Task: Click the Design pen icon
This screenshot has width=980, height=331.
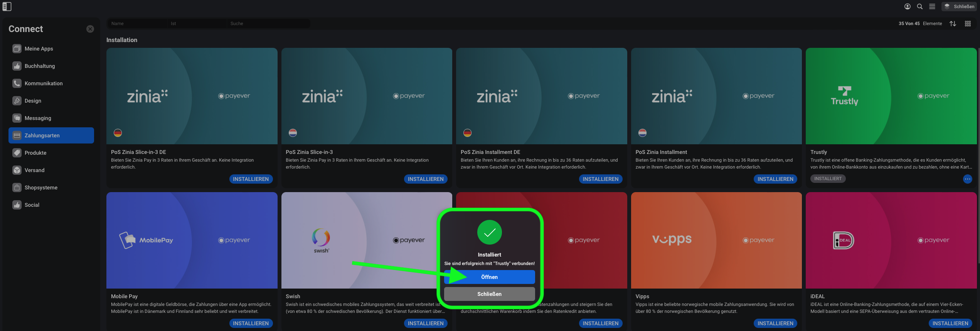Action: click(17, 101)
